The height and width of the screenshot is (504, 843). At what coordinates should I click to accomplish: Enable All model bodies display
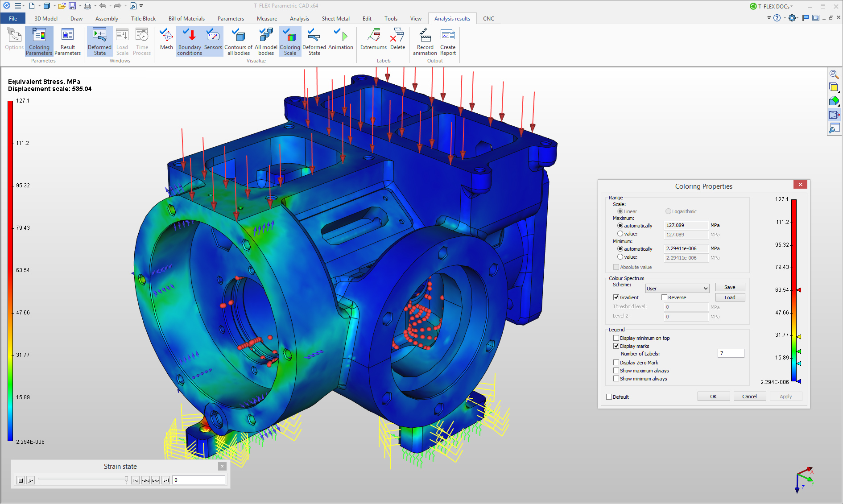266,41
